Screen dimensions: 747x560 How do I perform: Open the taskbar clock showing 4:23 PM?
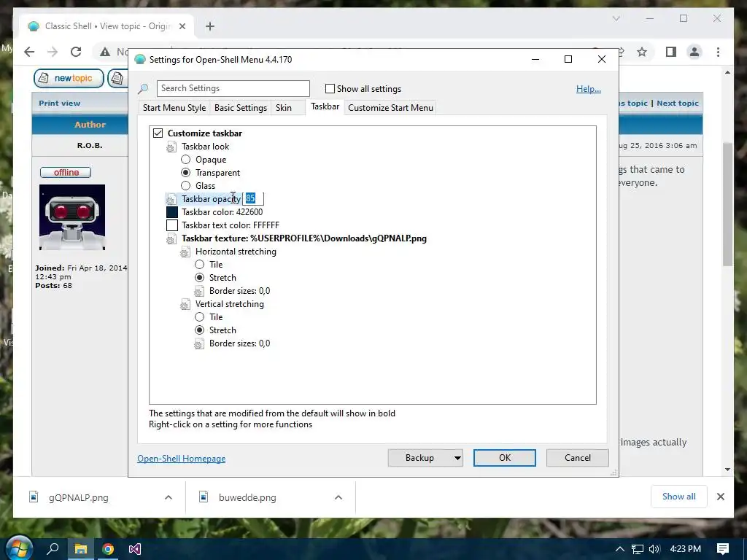tap(685, 549)
